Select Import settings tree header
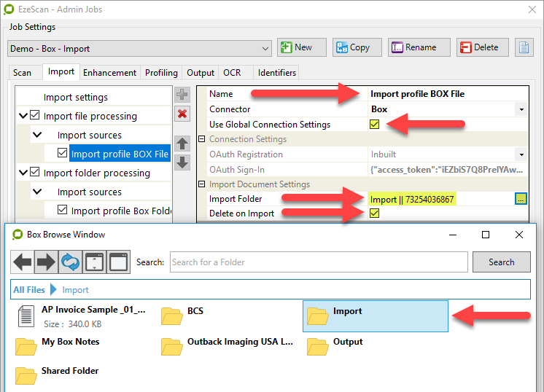This screenshot has height=392, width=544. click(x=76, y=98)
